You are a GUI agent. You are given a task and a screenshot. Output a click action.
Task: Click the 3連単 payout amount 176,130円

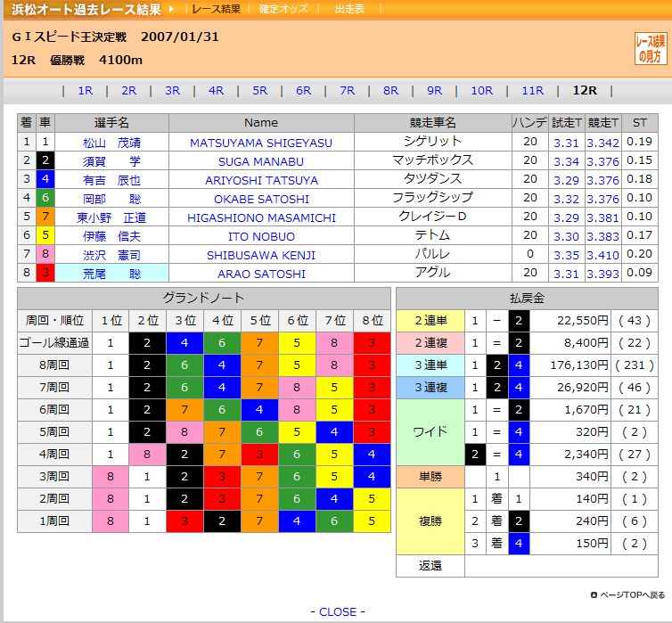pyautogui.click(x=579, y=365)
